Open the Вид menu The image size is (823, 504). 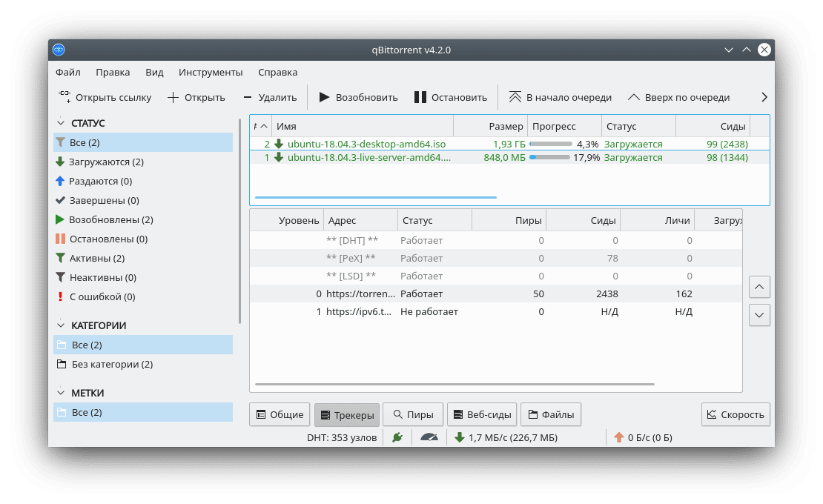tap(154, 73)
